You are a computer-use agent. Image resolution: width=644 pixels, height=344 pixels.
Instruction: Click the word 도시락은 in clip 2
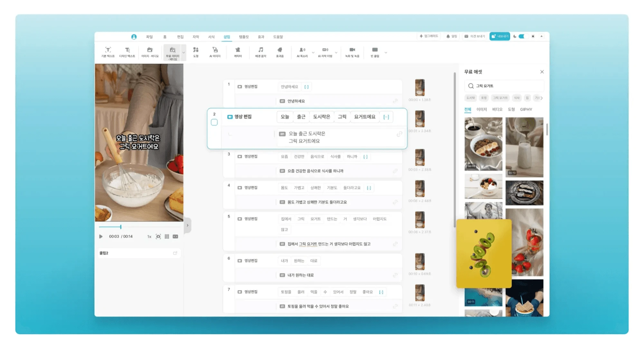[x=322, y=117]
